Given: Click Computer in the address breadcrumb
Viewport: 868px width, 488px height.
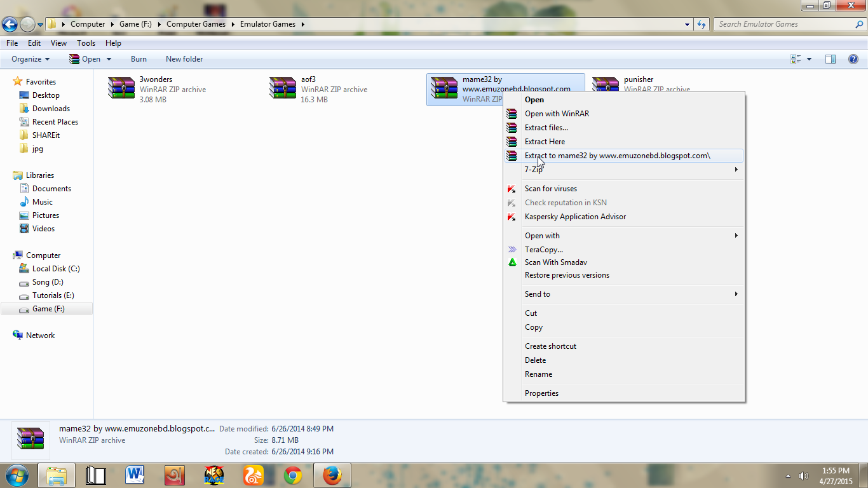Looking at the screenshot, I should tap(88, 24).
